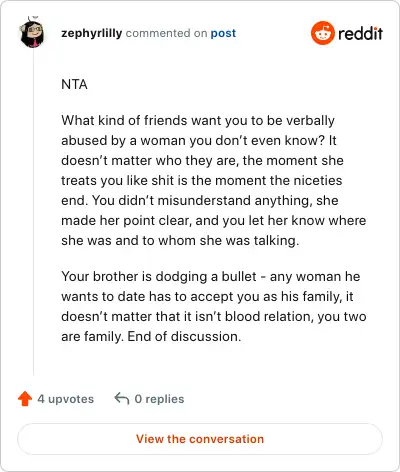400x472 pixels.
Task: Click the zephyrlilly user avatar
Action: pos(32,32)
